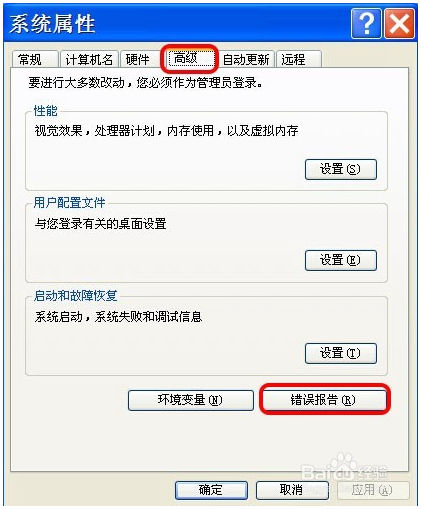This screenshot has height=509, width=421.
Task: Click the 用户配置文件 group label
Action: [x=69, y=203]
